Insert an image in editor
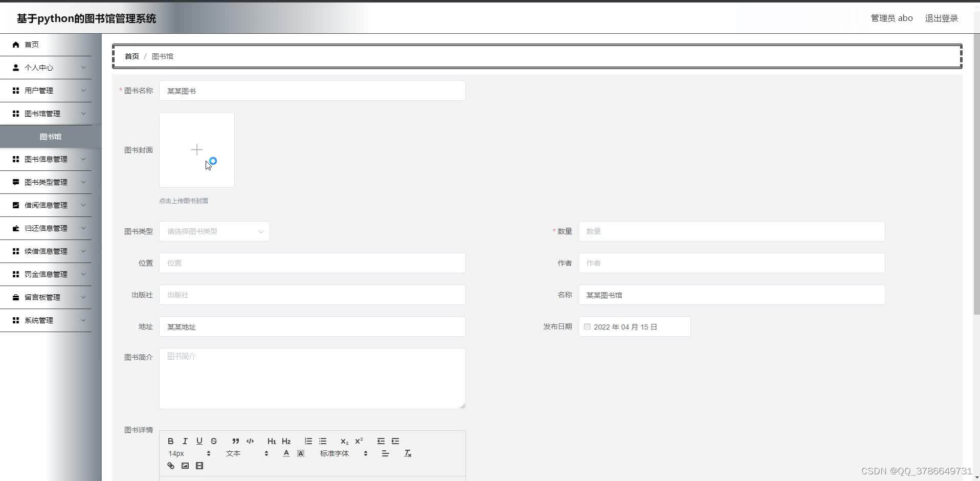 coord(185,466)
